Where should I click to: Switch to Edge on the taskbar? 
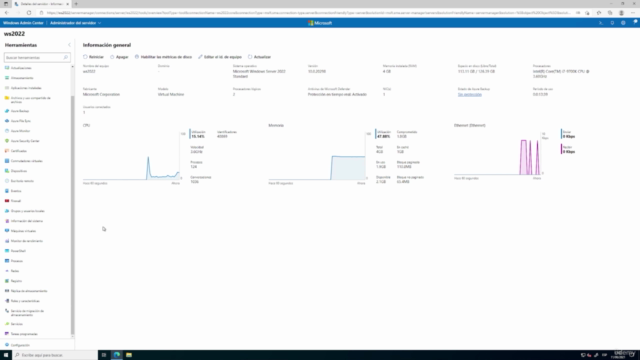[x=117, y=355]
